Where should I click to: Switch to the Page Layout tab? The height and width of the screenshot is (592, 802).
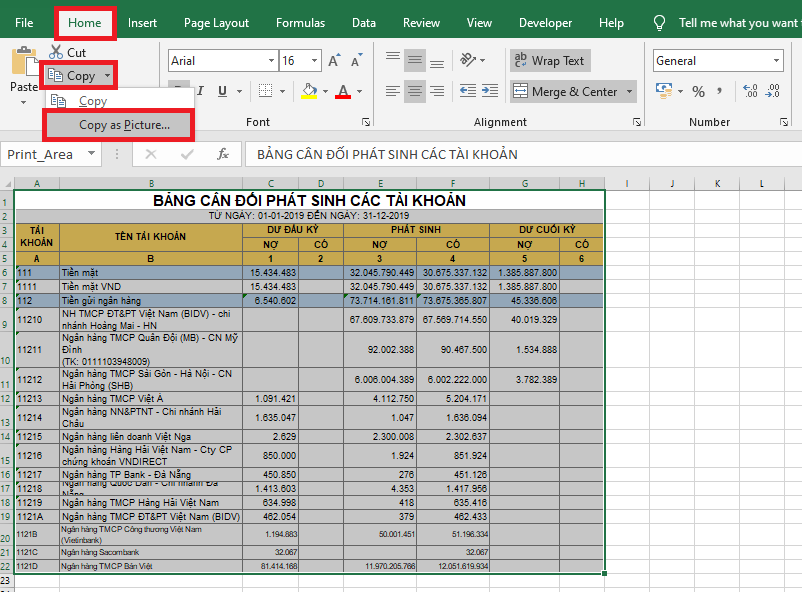(217, 22)
